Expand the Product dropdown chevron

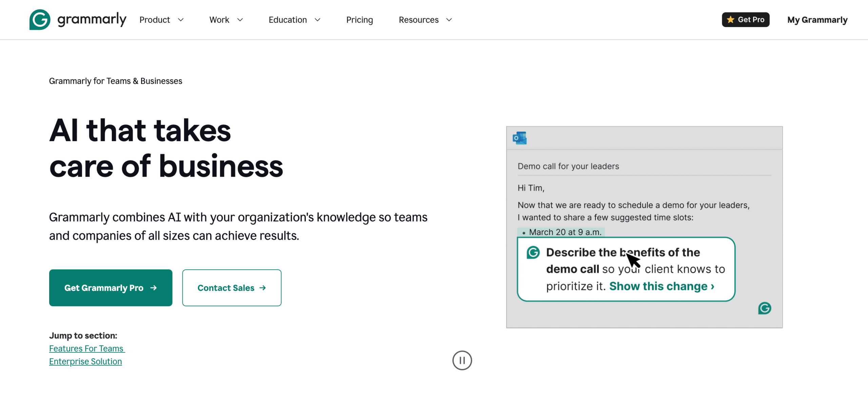(181, 20)
